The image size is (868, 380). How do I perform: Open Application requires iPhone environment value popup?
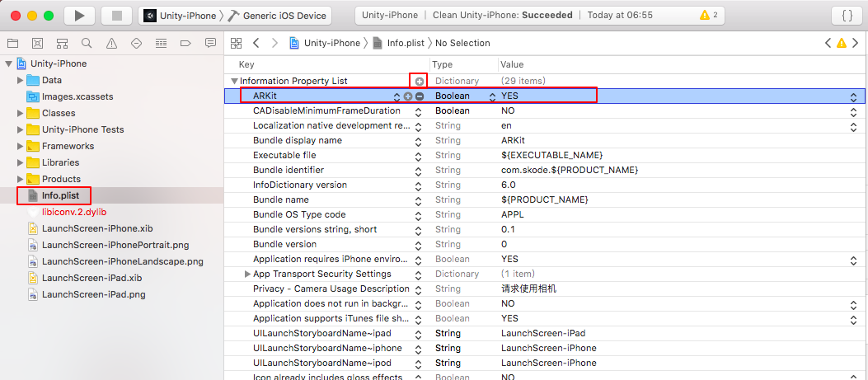point(853,260)
